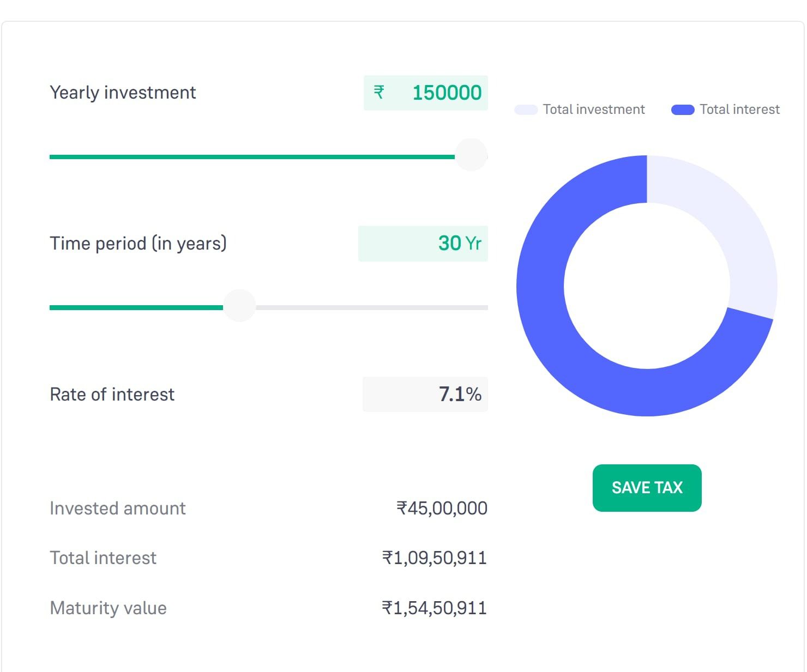Toggle the Total investment legend swatch
This screenshot has width=807, height=672.
[526, 110]
